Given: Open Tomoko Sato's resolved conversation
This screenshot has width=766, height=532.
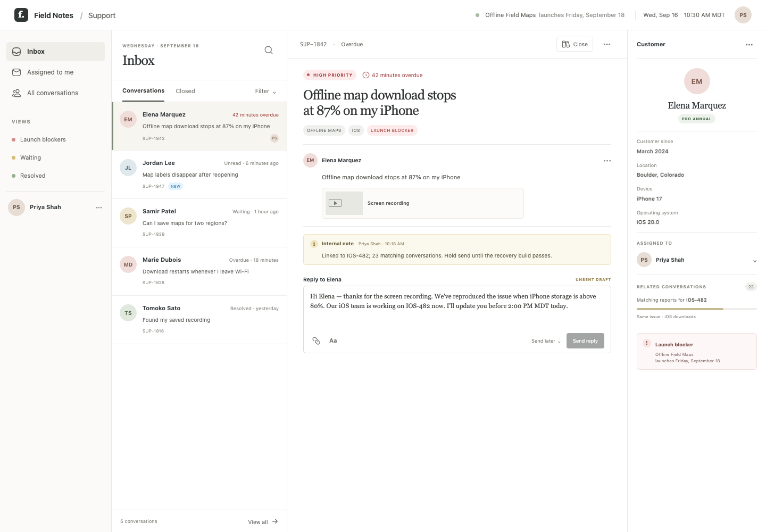Looking at the screenshot, I should 199,320.
